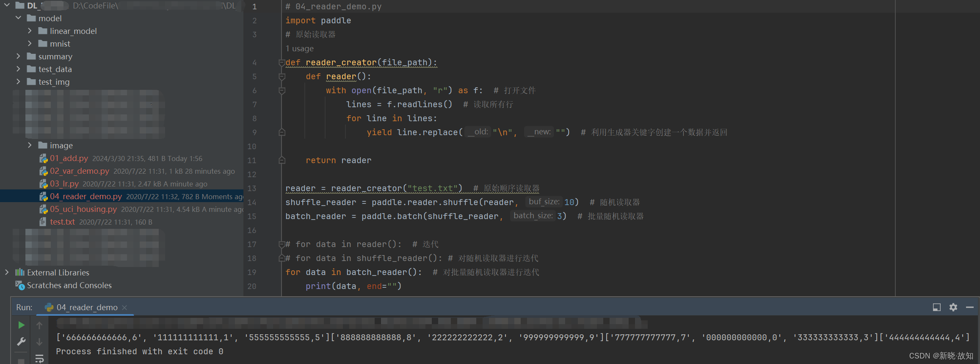Viewport: 980px width, 364px height.
Task: Expand the summary folder
Action: click(18, 56)
